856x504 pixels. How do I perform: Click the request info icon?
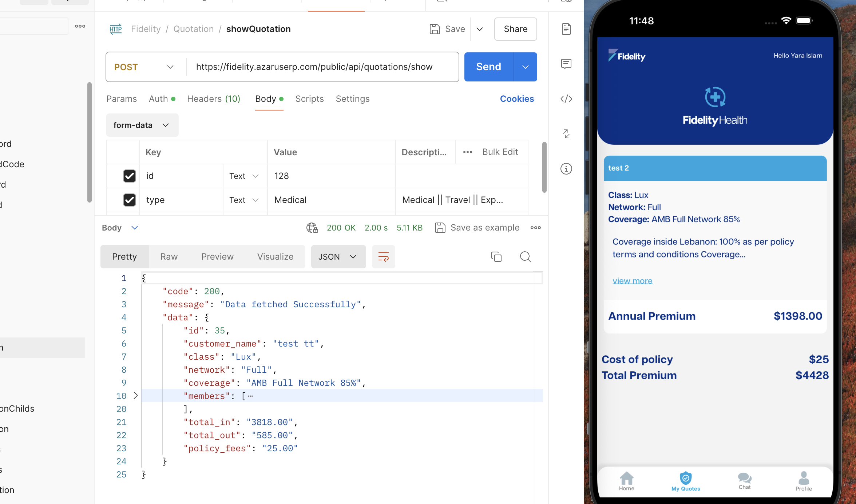(x=566, y=169)
